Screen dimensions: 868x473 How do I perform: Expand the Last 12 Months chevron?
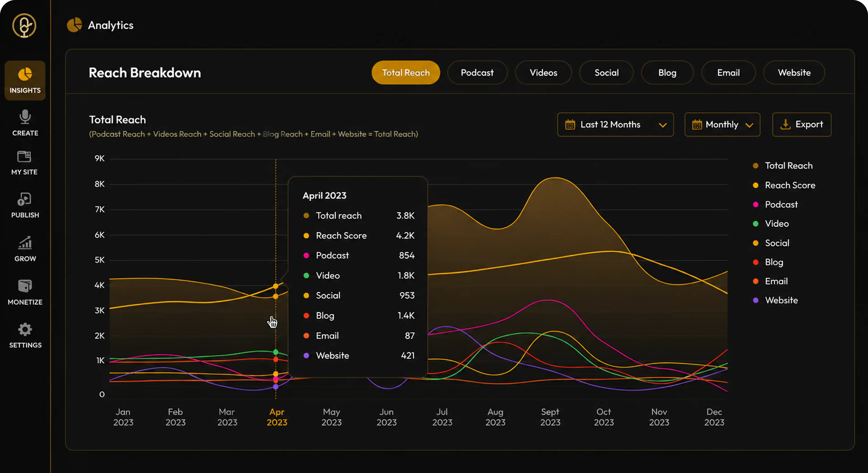click(x=663, y=125)
